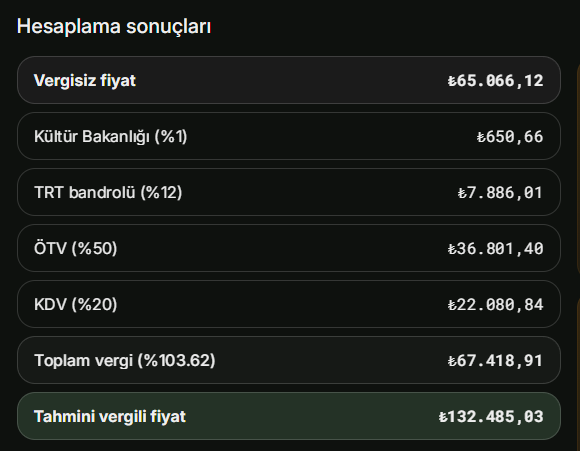
Task: Click the ₺22.080,84 amount
Action: (495, 305)
